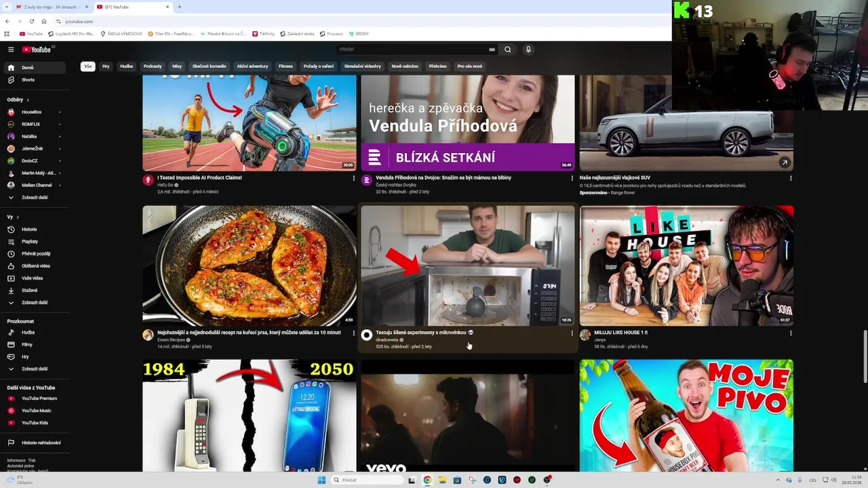The image size is (868, 488).
Task: Select the Hry filter chip
Action: (x=106, y=66)
